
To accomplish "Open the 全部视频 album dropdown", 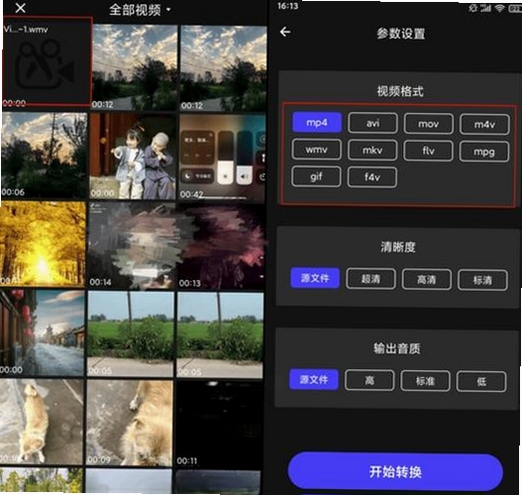I will (x=140, y=10).
